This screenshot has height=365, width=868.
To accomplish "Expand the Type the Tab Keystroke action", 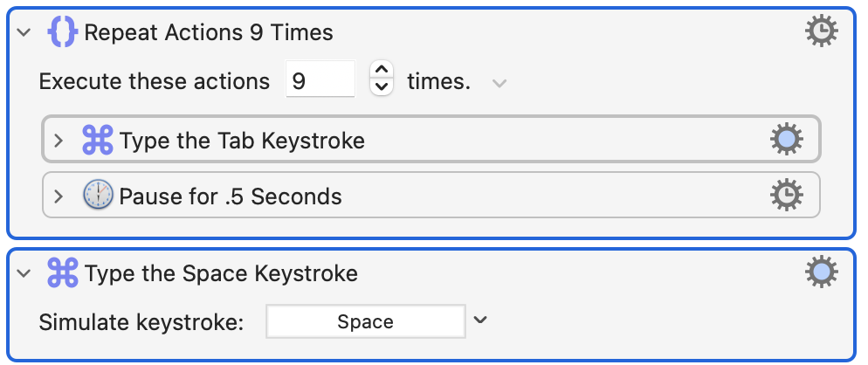I will 59,141.
